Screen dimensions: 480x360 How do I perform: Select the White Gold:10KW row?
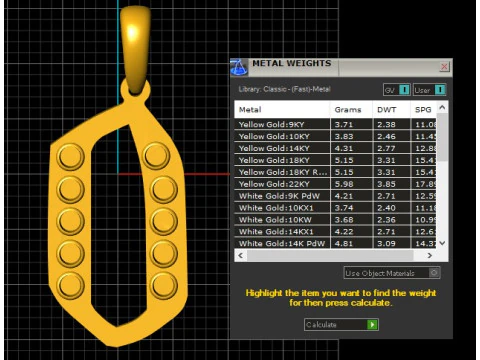(x=335, y=220)
